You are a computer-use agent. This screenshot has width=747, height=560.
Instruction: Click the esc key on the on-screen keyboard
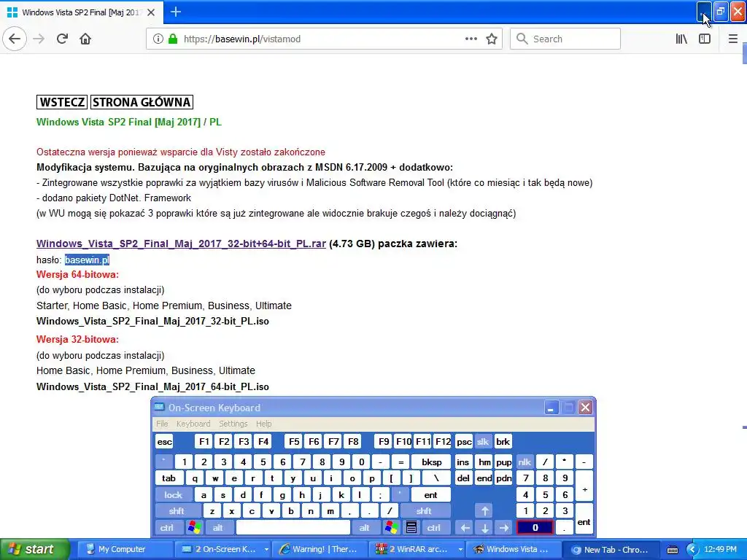164,442
